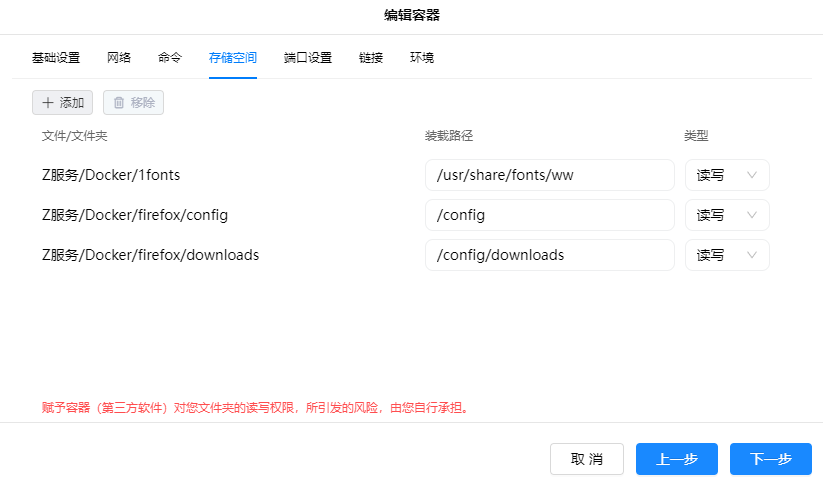Click the /config mount path field

point(549,215)
